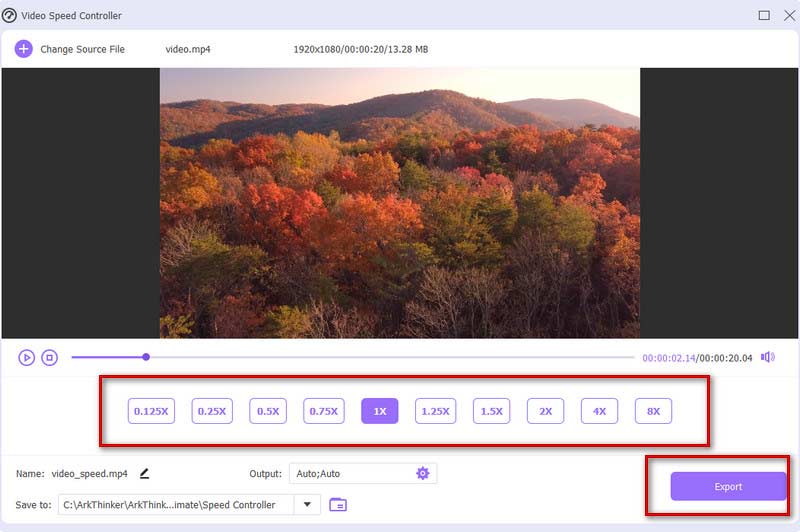
Task: Click the play button icon
Action: click(x=26, y=357)
